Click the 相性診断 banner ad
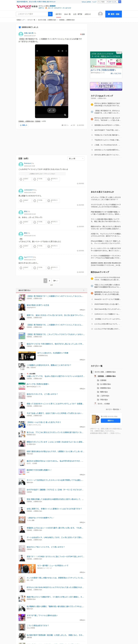Screen dimensions: 138x644 (106, 86)
